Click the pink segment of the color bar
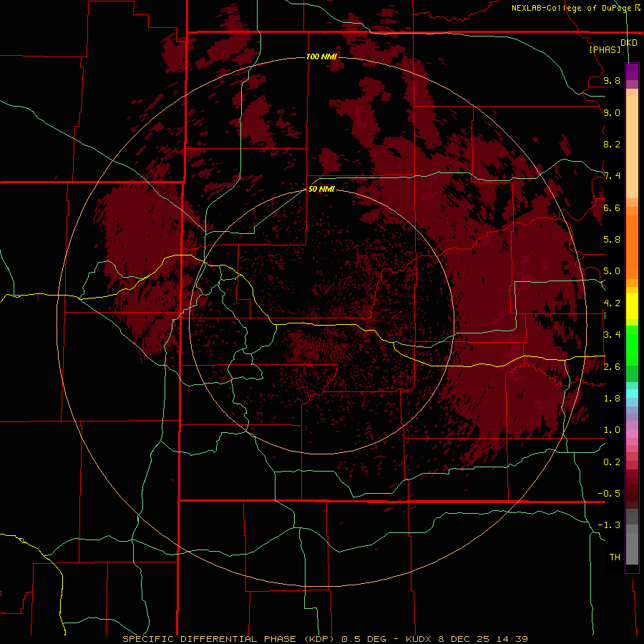The height and width of the screenshot is (644, 644). pos(632,434)
